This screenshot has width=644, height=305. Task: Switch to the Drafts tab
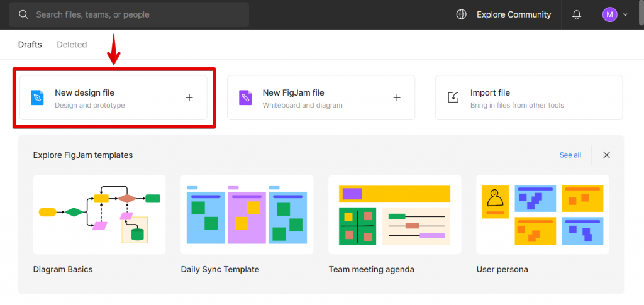pos(30,45)
